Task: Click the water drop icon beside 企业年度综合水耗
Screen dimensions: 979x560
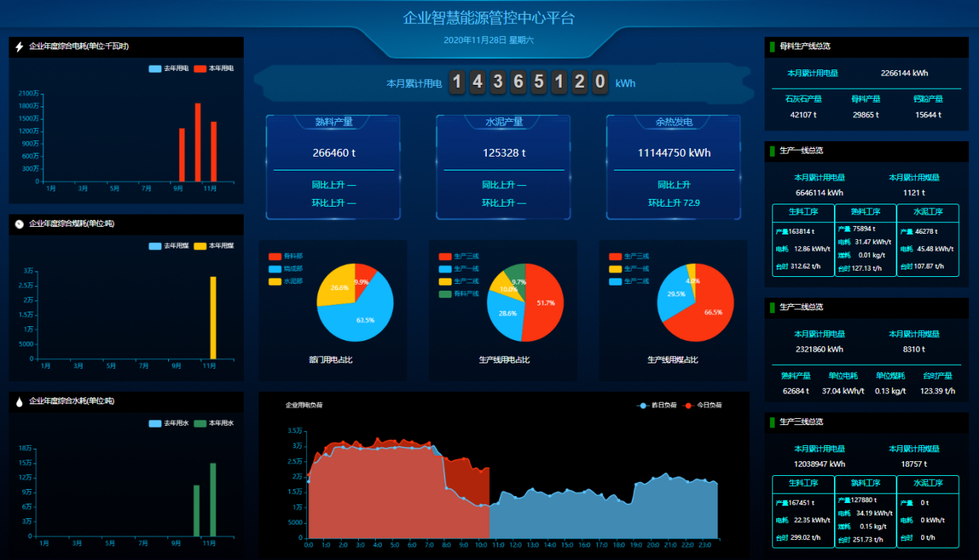Action: (19, 401)
